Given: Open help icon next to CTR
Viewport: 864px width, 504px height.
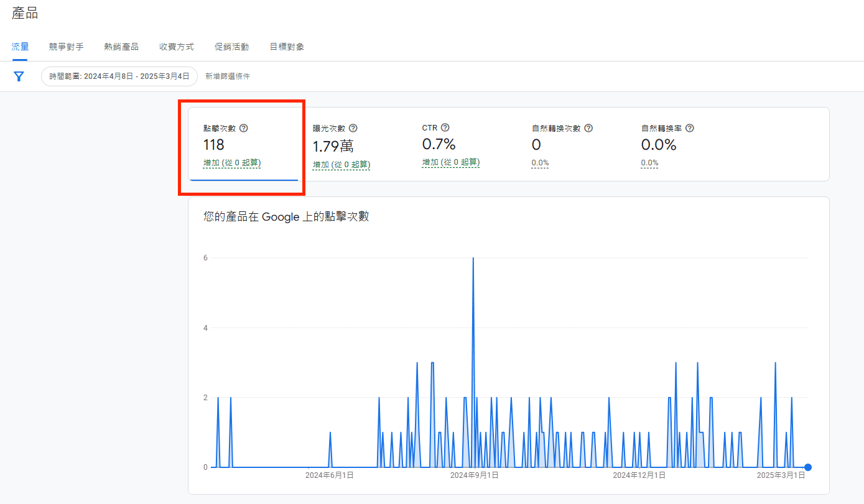Looking at the screenshot, I should pyautogui.click(x=445, y=128).
